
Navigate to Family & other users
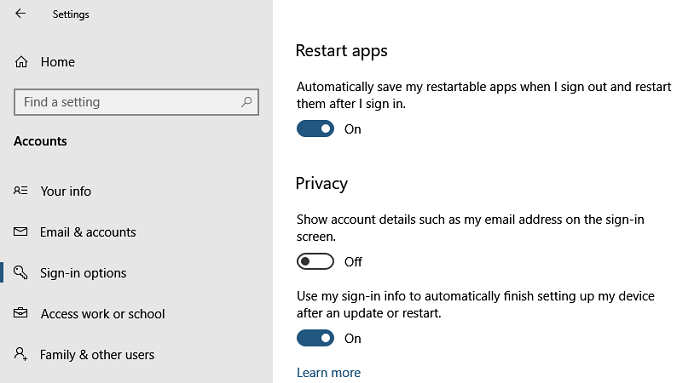97,354
